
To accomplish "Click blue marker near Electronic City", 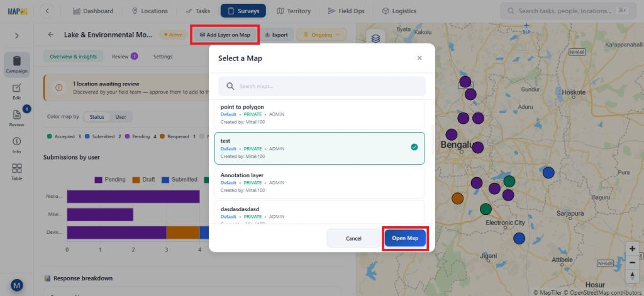I will click(519, 238).
